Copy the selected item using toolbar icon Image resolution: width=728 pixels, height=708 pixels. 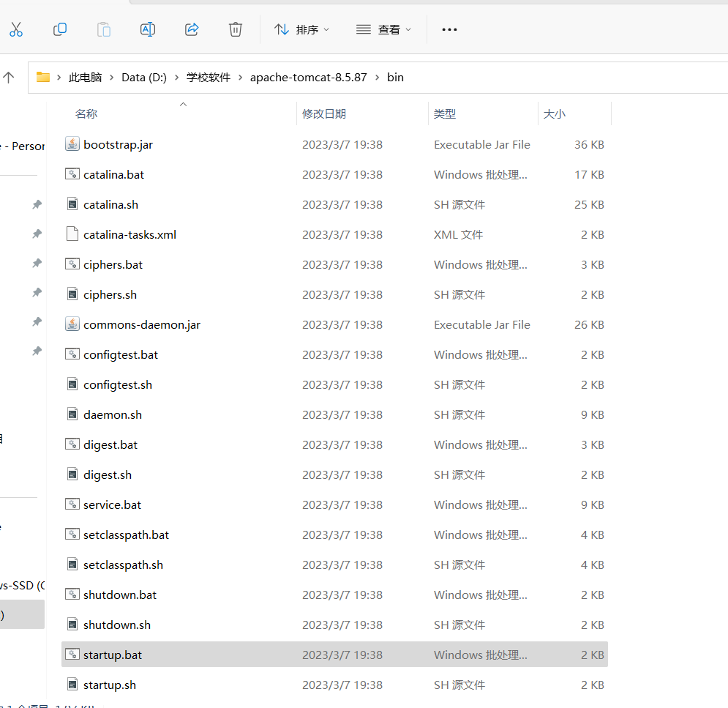(60, 29)
